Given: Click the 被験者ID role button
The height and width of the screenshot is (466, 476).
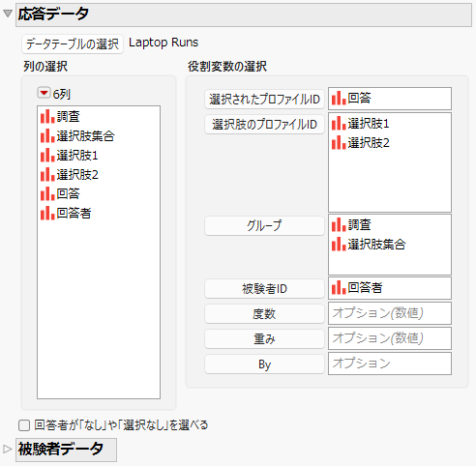Looking at the screenshot, I should [264, 288].
